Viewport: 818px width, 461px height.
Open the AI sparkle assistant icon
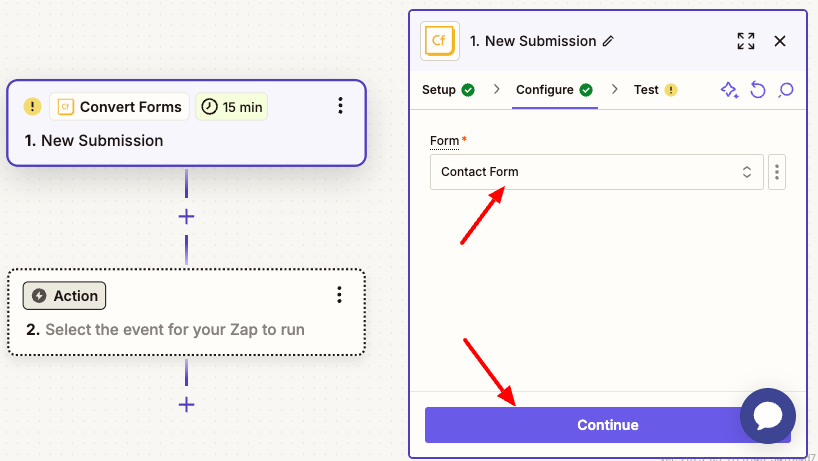tap(730, 90)
